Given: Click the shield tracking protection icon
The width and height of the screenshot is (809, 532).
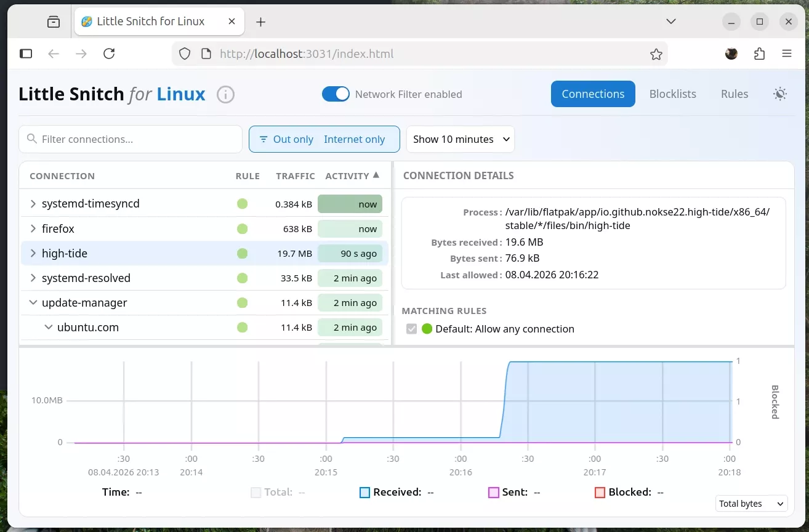Looking at the screenshot, I should coord(185,54).
